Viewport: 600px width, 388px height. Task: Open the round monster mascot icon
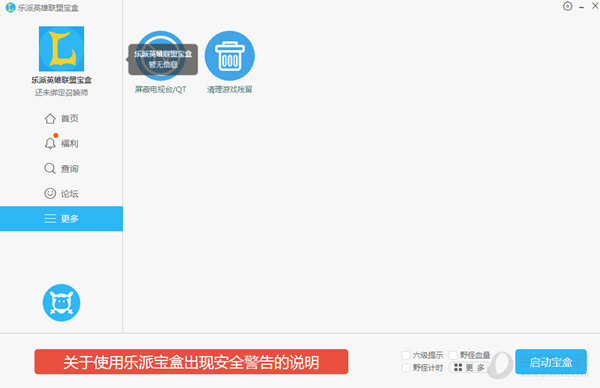(61, 303)
